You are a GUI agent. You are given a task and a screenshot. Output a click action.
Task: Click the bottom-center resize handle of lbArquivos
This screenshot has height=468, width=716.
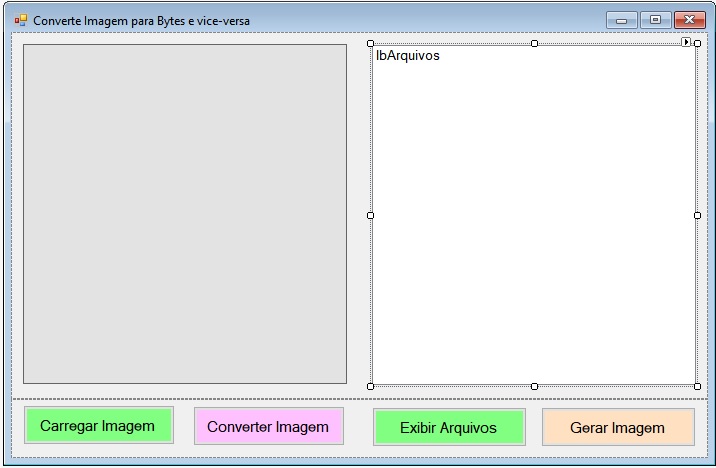click(x=534, y=386)
